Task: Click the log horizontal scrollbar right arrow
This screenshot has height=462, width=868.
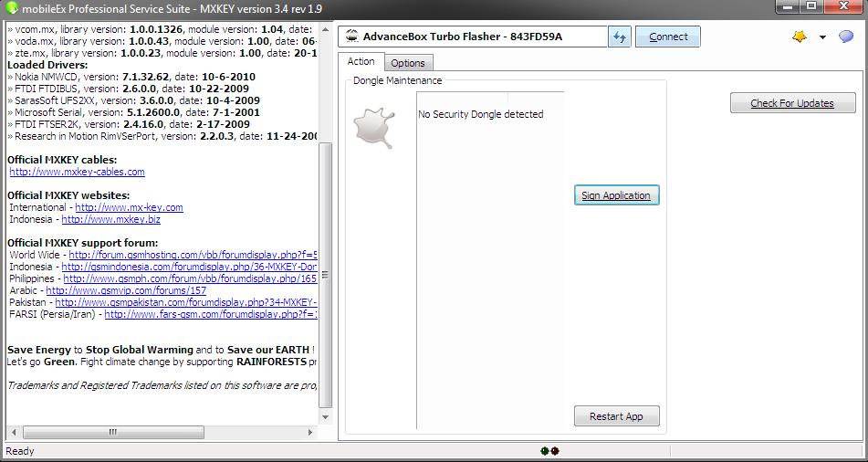Action: pos(310,432)
